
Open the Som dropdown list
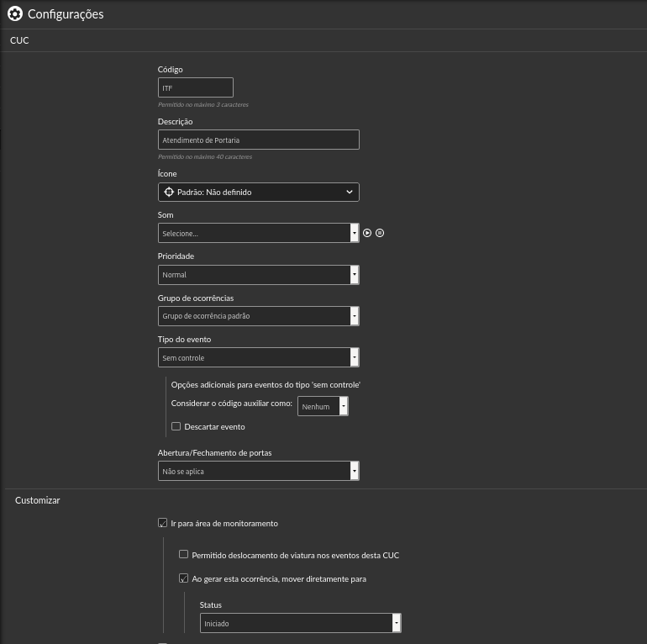258,233
